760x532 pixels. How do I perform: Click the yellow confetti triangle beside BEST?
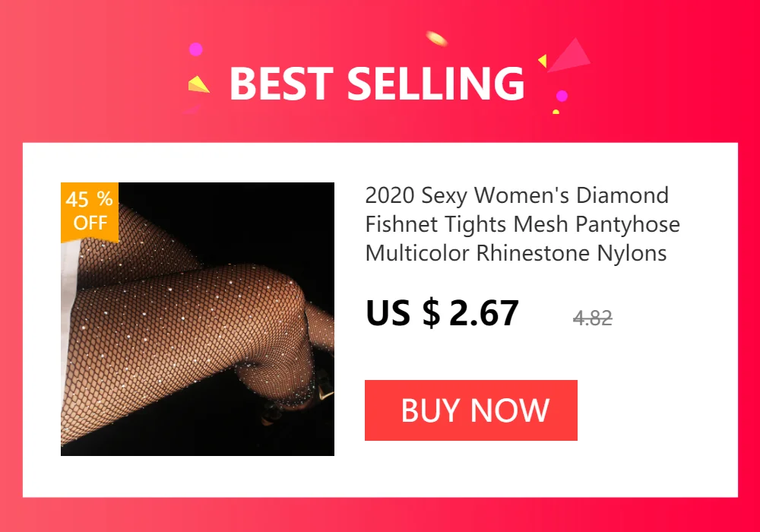pos(198,84)
